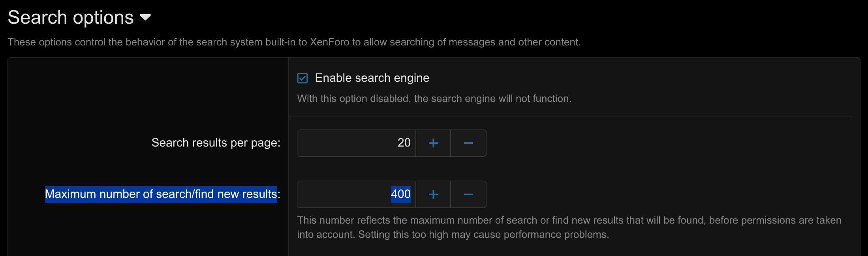The height and width of the screenshot is (256, 868).
Task: Click the 'With this option disabled' hint
Action: point(434,99)
